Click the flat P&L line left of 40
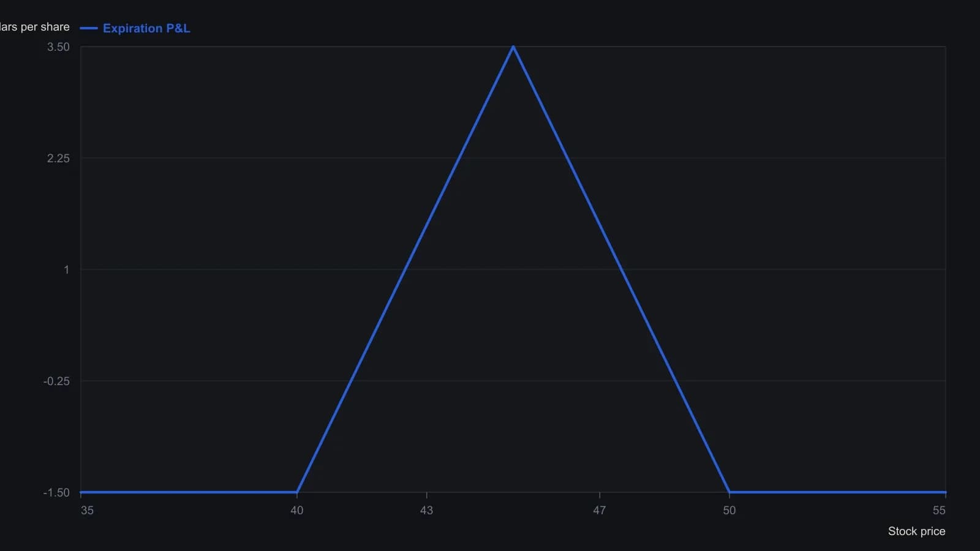This screenshot has height=551, width=980. click(x=189, y=492)
